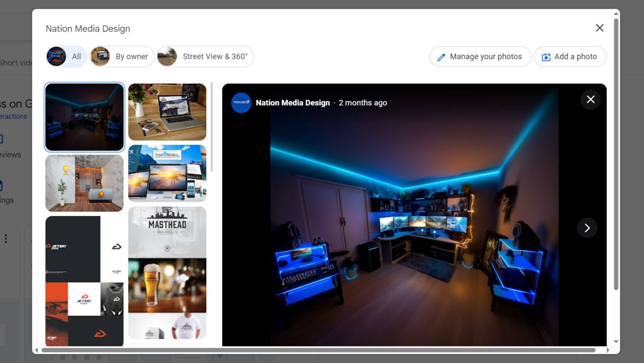This screenshot has height=363, width=644.
Task: Click the "Add a photo" button
Action: (570, 57)
